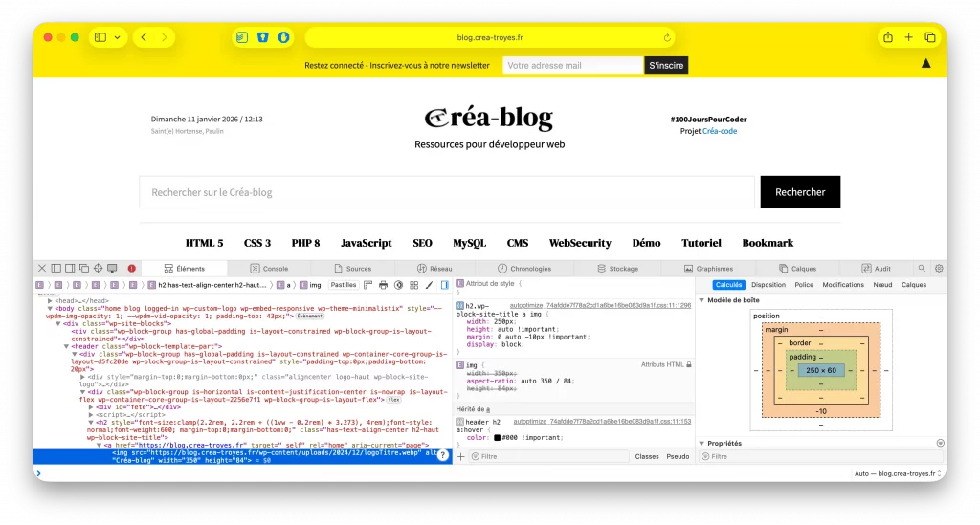Toggle the paint flashing brush icon

430,285
